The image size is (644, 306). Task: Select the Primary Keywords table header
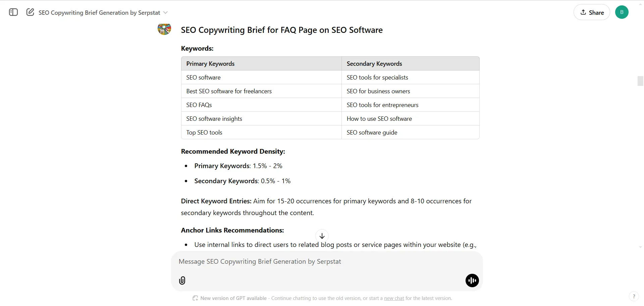pos(210,63)
